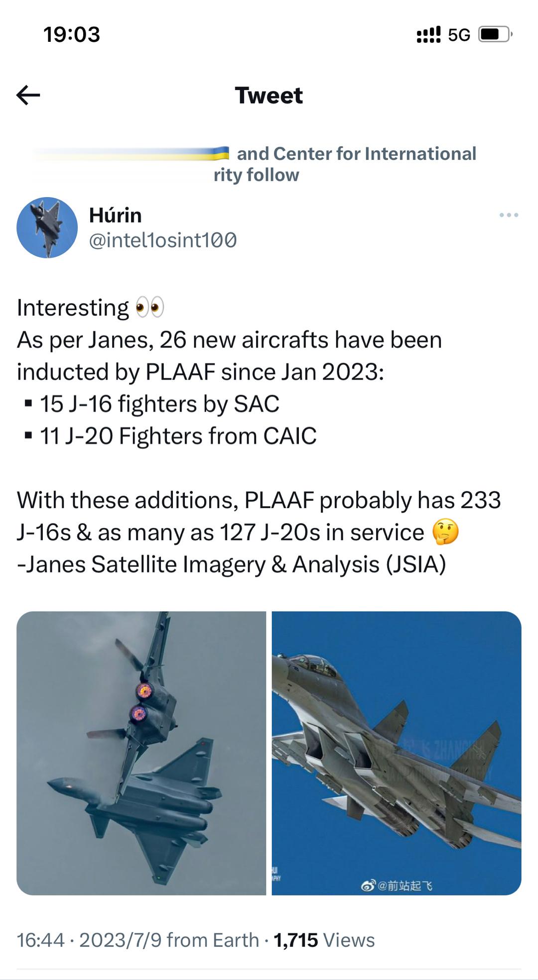Tap the tweet text mentioning Janes
The width and height of the screenshot is (538, 980).
coord(259,436)
